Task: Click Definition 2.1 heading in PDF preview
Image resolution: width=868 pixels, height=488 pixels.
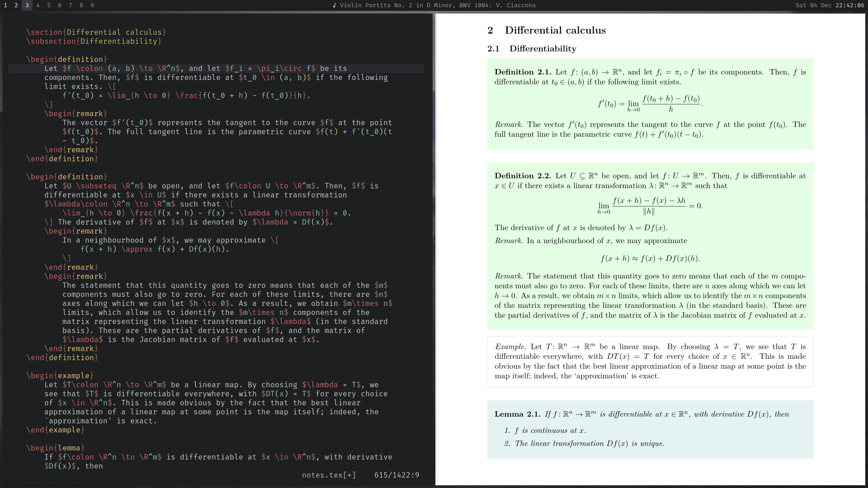Action: click(x=523, y=72)
